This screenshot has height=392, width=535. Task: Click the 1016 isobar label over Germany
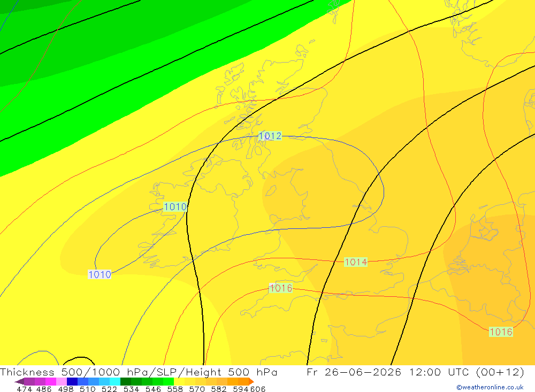[x=501, y=332]
